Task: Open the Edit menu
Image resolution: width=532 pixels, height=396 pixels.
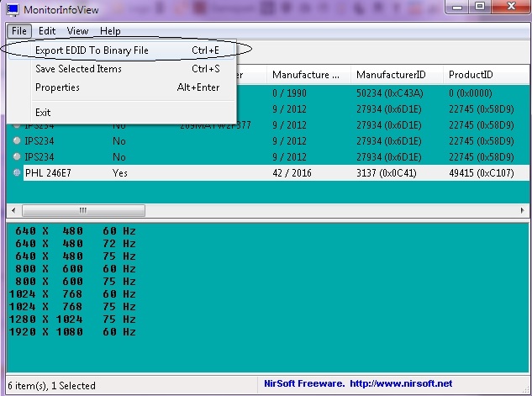Action: [x=46, y=31]
